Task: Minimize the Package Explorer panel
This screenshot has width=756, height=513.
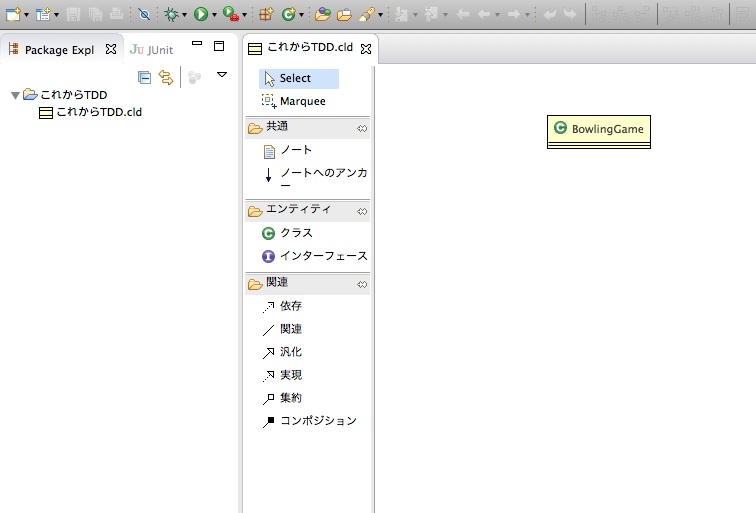Action: coord(197,43)
